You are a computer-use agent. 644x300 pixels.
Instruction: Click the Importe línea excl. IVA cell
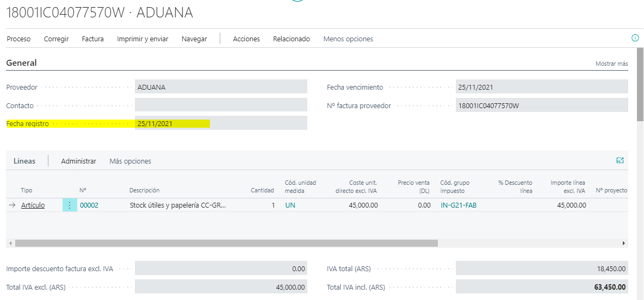point(571,205)
